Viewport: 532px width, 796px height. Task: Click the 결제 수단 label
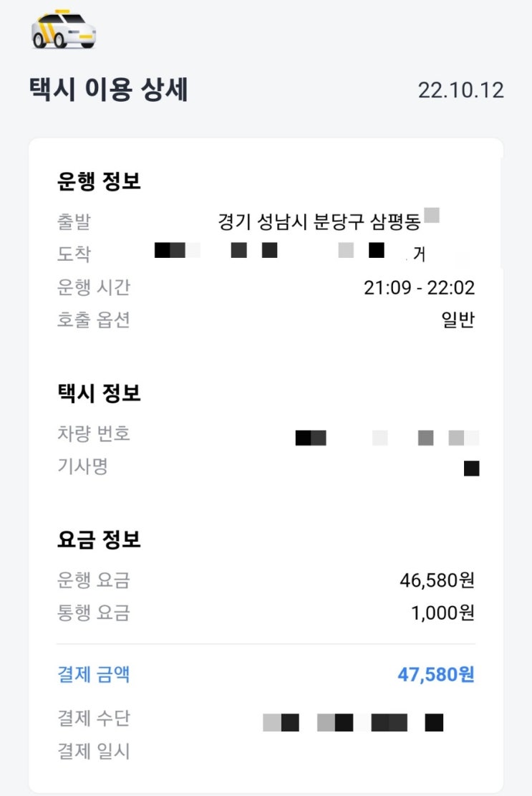[x=93, y=718]
